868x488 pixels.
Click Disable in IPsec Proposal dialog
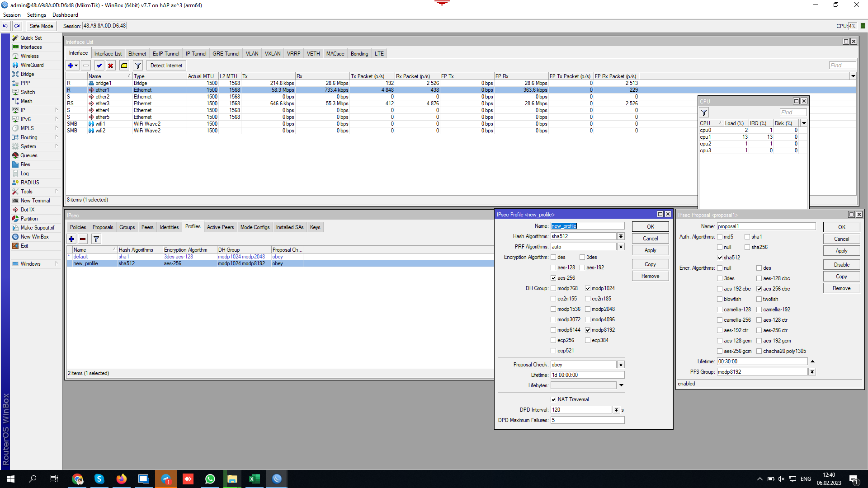coord(841,265)
